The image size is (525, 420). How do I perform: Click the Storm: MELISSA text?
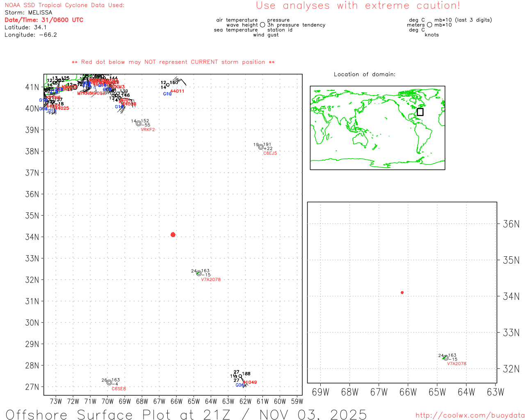[28, 12]
